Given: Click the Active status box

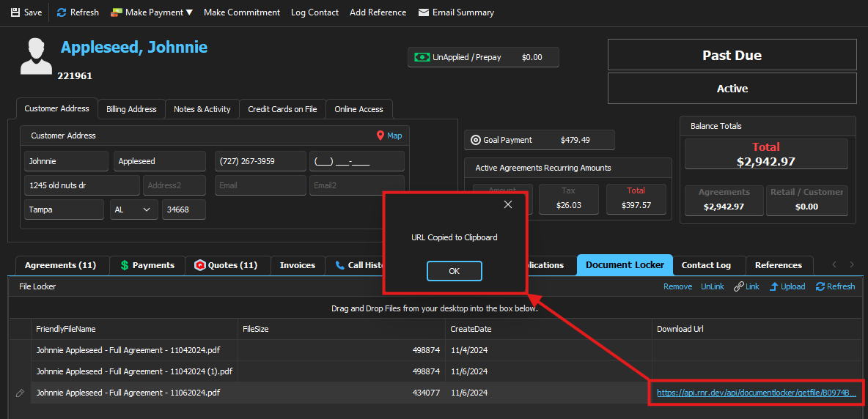Looking at the screenshot, I should (x=732, y=89).
